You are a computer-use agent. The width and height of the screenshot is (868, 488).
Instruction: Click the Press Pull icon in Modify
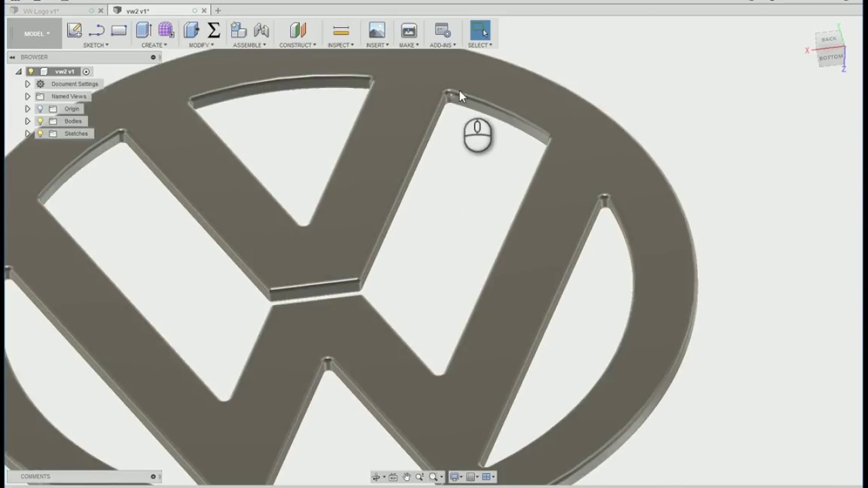pos(191,30)
